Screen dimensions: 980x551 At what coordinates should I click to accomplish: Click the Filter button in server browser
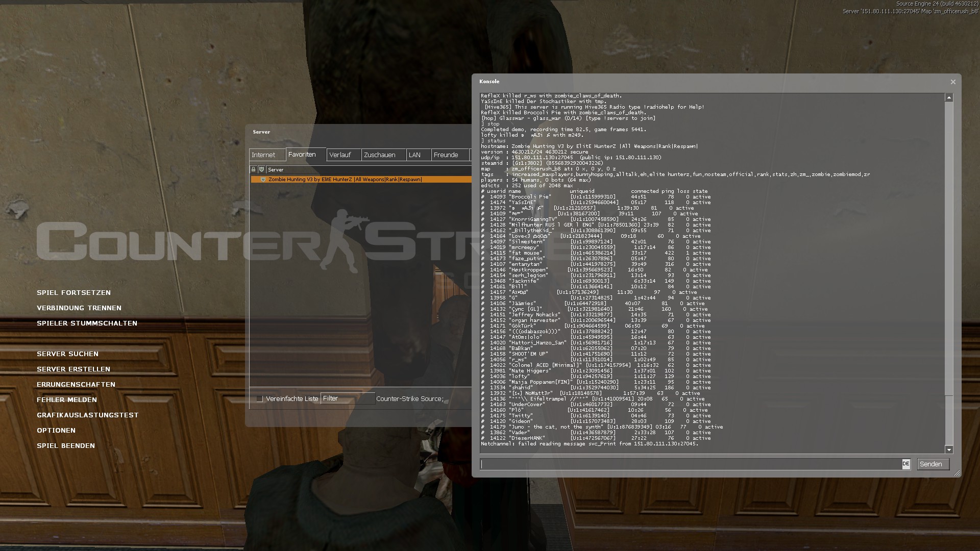(347, 398)
